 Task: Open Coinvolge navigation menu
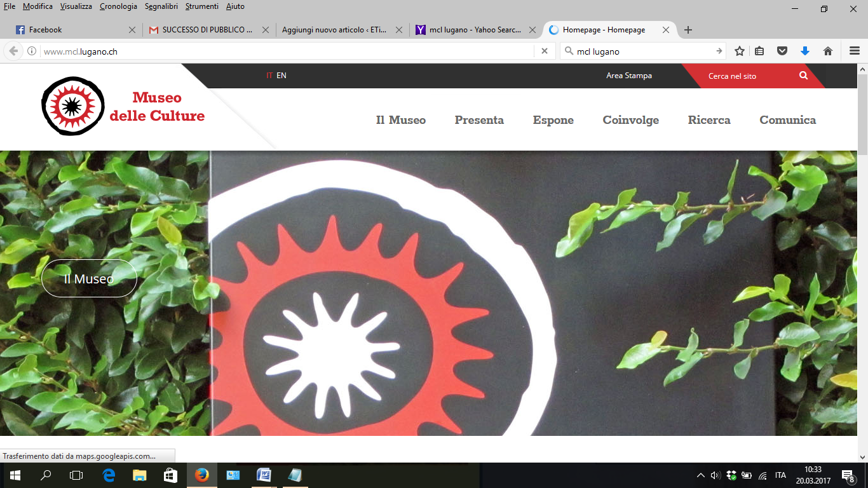click(x=631, y=119)
